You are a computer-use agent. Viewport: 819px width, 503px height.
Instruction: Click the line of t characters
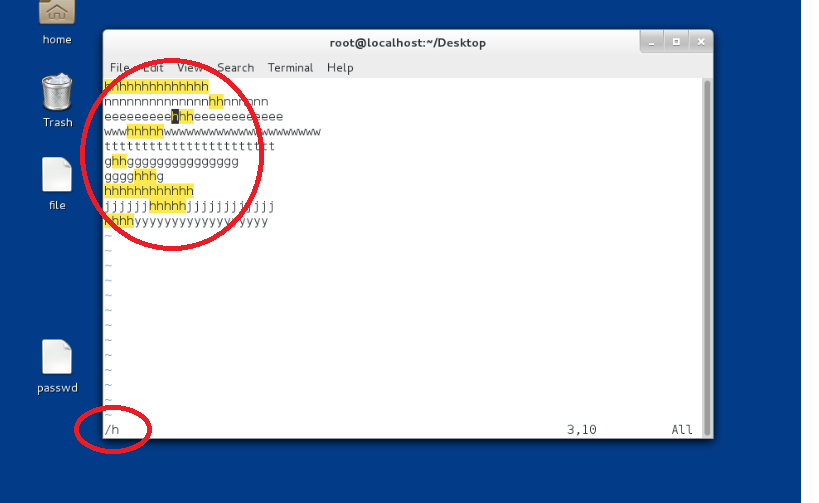click(190, 146)
